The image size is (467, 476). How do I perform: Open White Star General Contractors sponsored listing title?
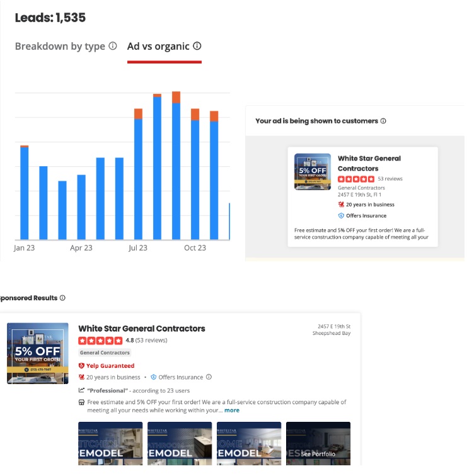[142, 329]
